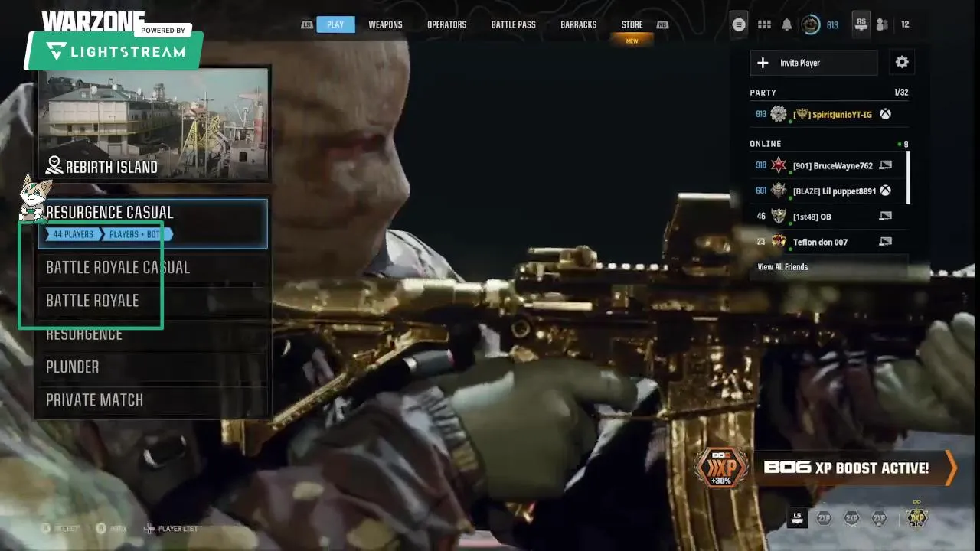Click the plus icon on Invite Player
The width and height of the screenshot is (980, 551).
(x=763, y=63)
